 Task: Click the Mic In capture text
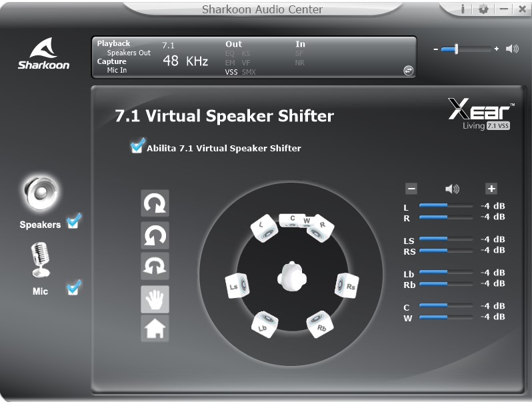(x=117, y=70)
